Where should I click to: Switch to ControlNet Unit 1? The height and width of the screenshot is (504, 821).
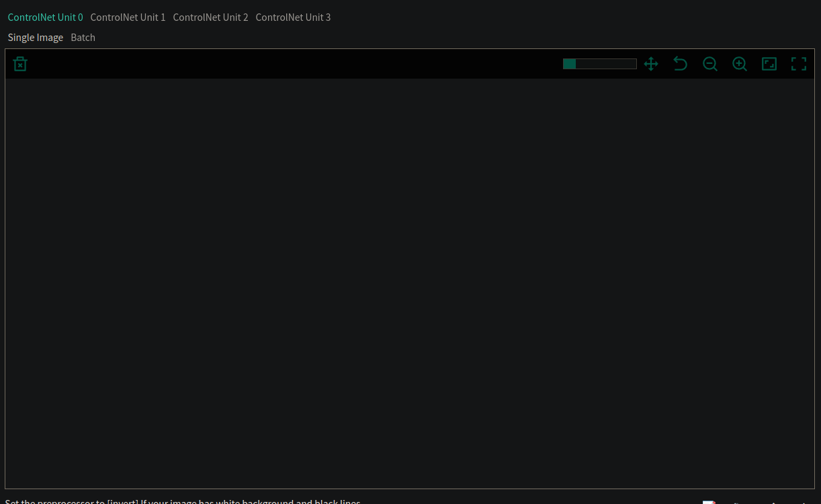128,17
